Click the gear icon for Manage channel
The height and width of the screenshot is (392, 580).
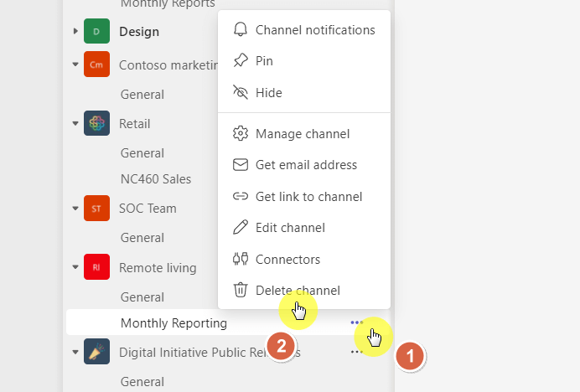(241, 133)
